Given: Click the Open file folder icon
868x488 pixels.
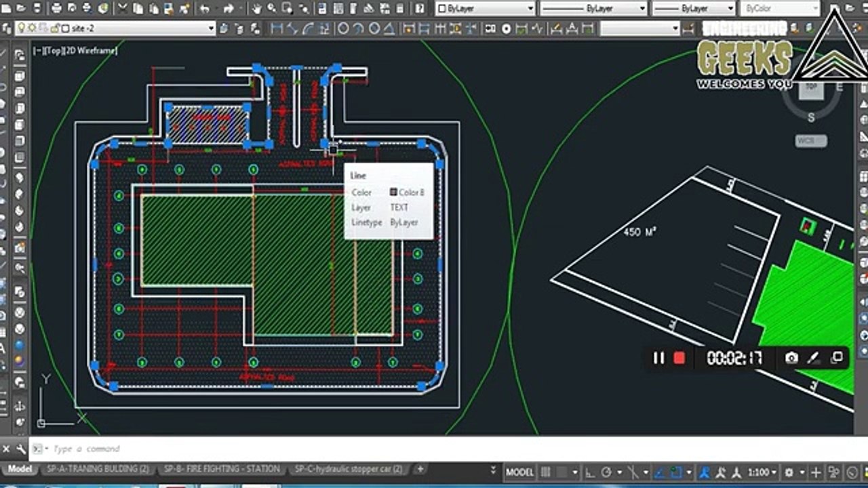Looking at the screenshot, I should click(x=20, y=9).
